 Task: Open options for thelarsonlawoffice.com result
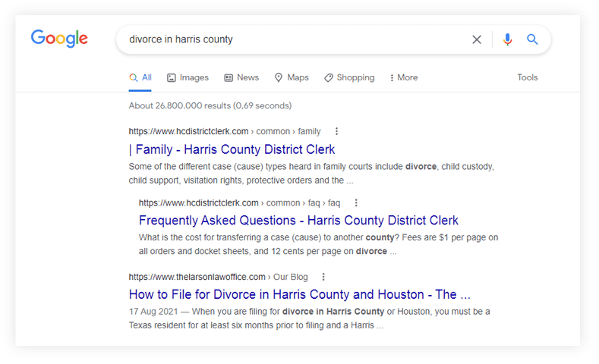pyautogui.click(x=323, y=277)
